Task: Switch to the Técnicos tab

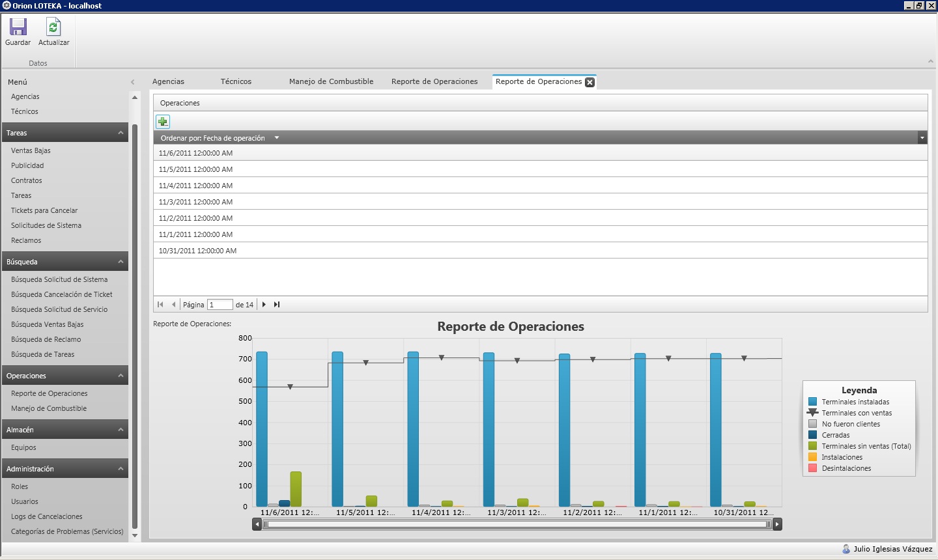Action: tap(236, 81)
